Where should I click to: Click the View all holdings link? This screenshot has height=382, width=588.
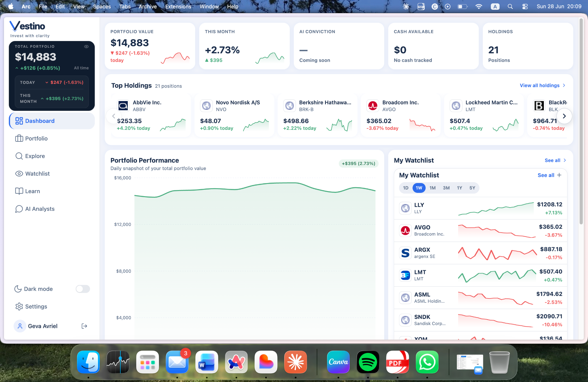pyautogui.click(x=539, y=85)
